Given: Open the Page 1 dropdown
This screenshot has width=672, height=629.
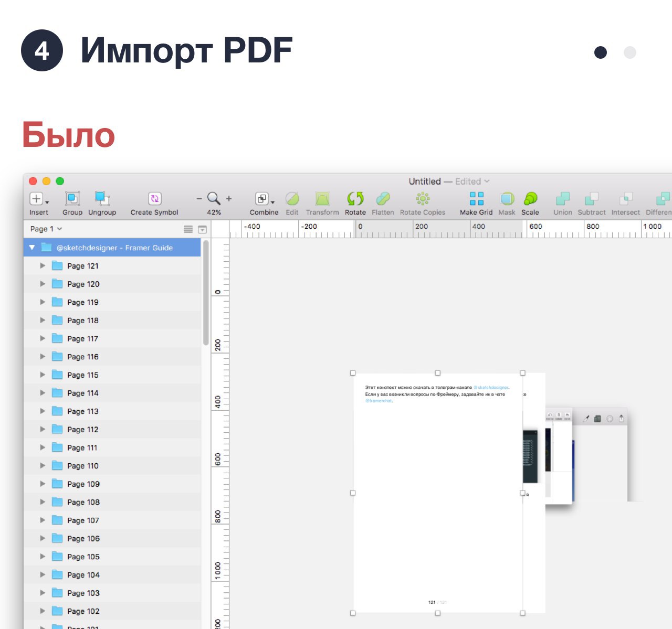Looking at the screenshot, I should pos(46,229).
